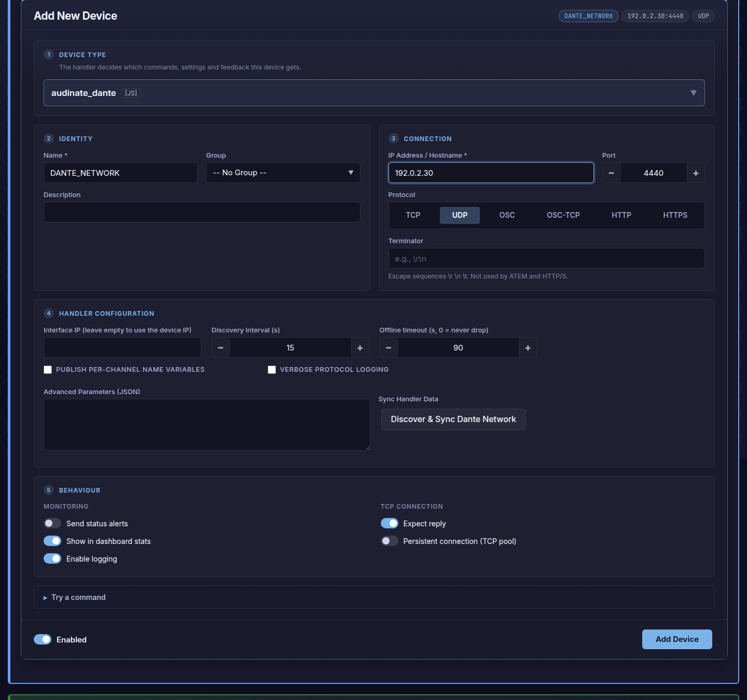Screen dimensions: 747x700
Task: Click the Offline timeout value field
Action: pyautogui.click(x=458, y=347)
